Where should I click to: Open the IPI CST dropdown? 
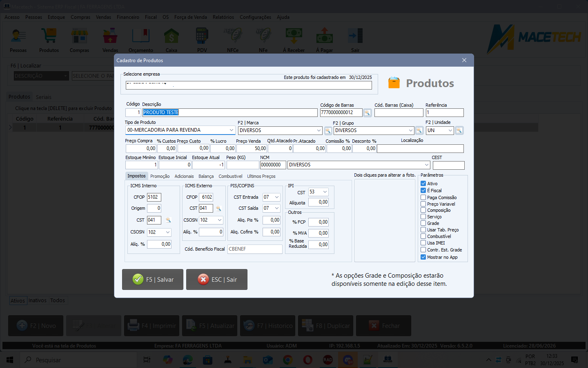tap(325, 192)
